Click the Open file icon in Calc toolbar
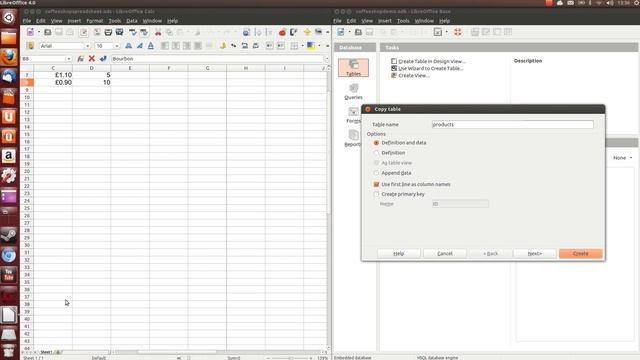This screenshot has width=640, height=360. (x=48, y=32)
